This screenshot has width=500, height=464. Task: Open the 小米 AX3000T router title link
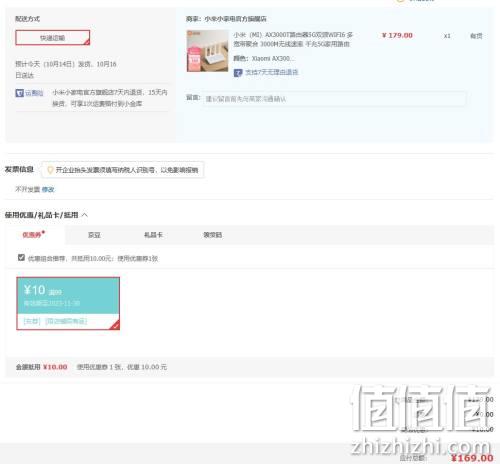point(293,39)
